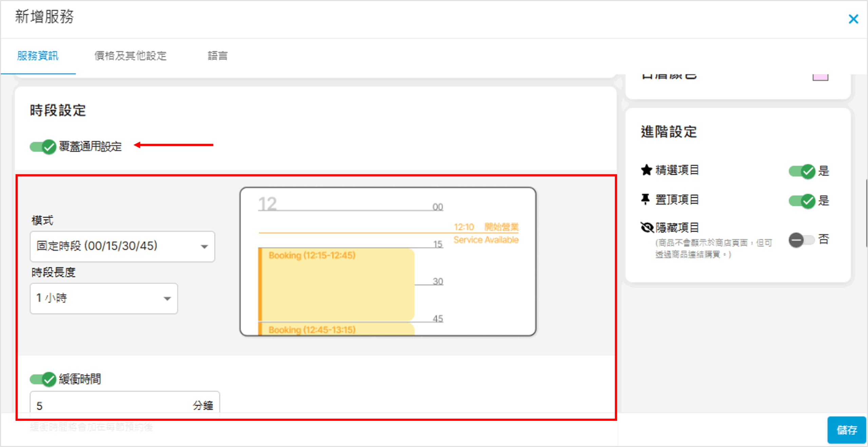Click the 時段長度 dropdown arrow icon

tap(167, 299)
